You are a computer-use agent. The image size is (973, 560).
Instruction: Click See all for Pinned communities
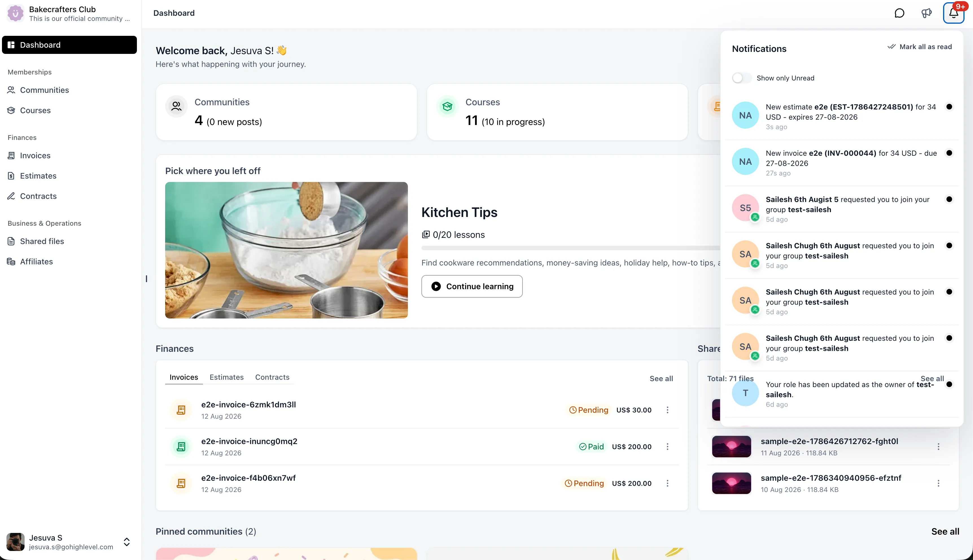point(945,532)
